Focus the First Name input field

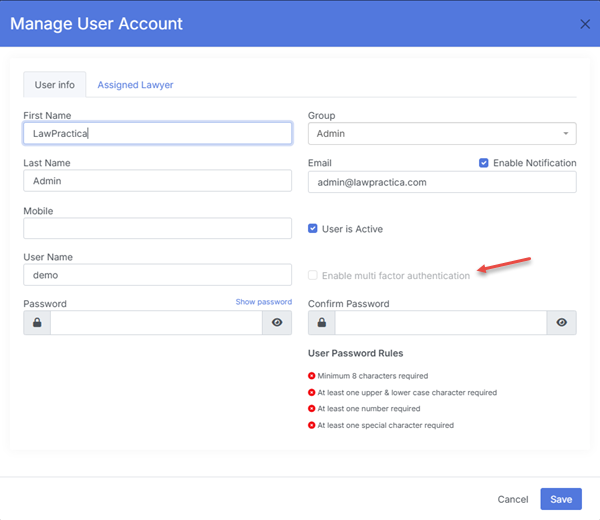(157, 133)
